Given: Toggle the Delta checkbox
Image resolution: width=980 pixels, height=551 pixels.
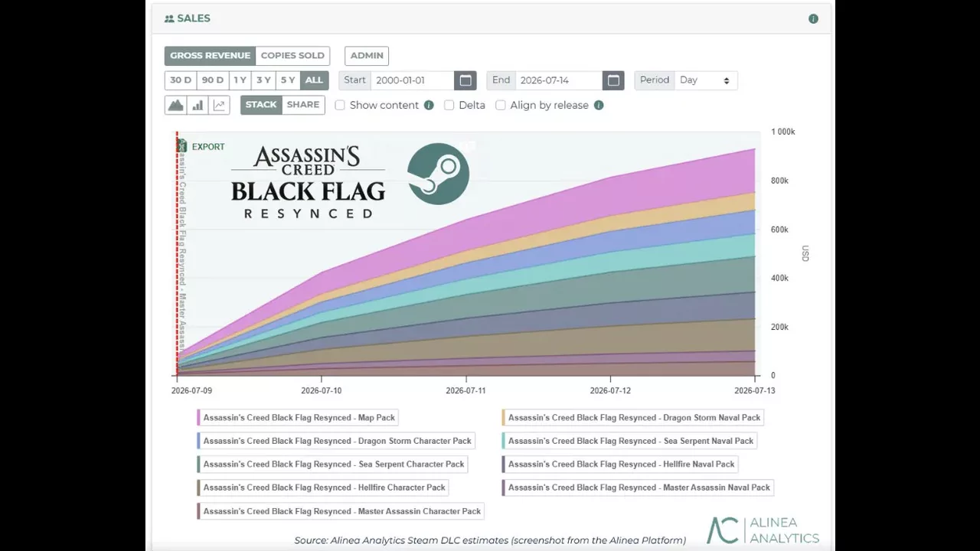Looking at the screenshot, I should 449,106.
